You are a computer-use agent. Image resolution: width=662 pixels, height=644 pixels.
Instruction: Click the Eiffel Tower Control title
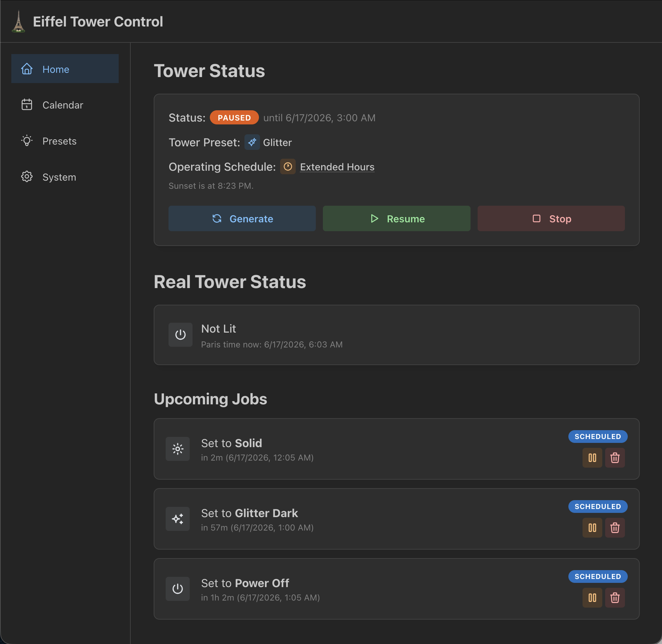tap(98, 22)
